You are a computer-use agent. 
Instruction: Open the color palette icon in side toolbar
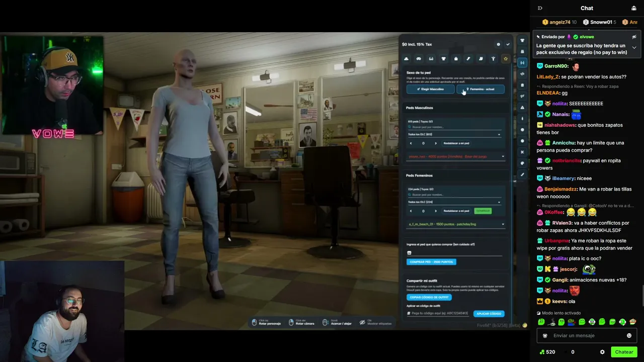pos(522,163)
